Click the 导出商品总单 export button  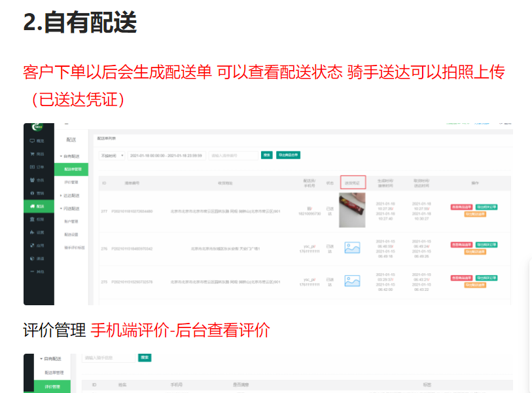pos(288,155)
